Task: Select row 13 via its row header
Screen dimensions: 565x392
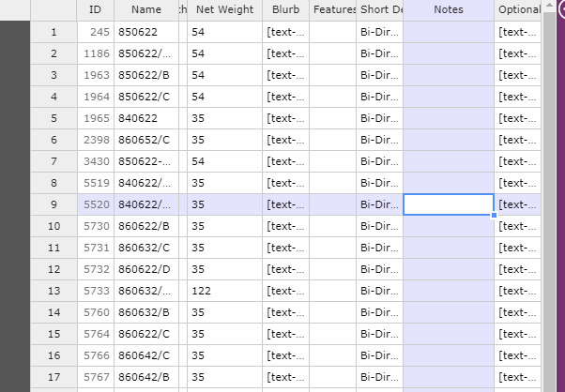Action: pos(53,291)
